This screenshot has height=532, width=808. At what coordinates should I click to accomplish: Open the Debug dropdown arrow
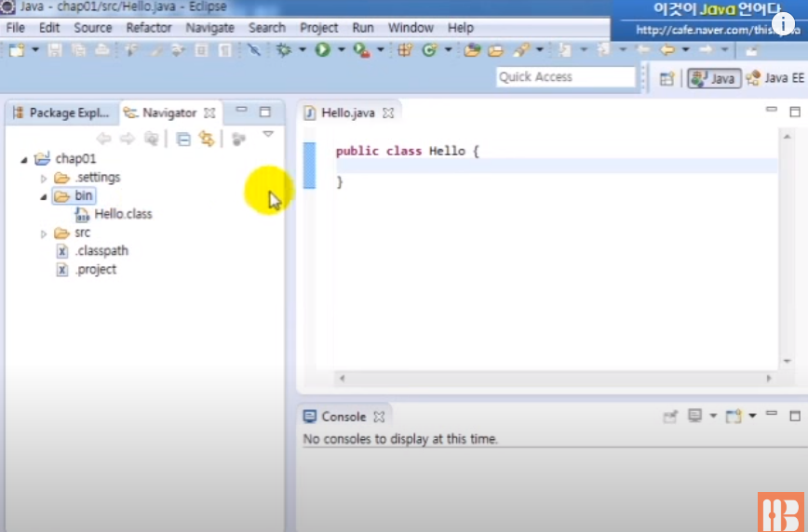point(303,50)
